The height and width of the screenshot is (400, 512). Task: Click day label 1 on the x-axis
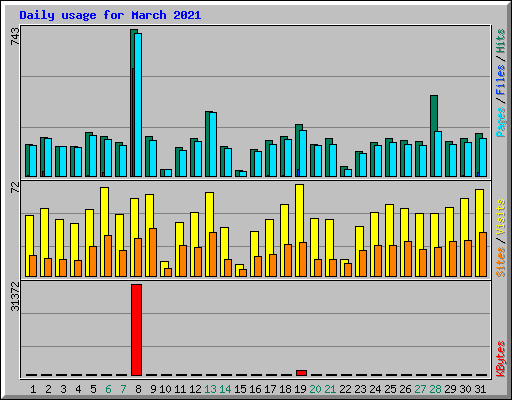33,389
